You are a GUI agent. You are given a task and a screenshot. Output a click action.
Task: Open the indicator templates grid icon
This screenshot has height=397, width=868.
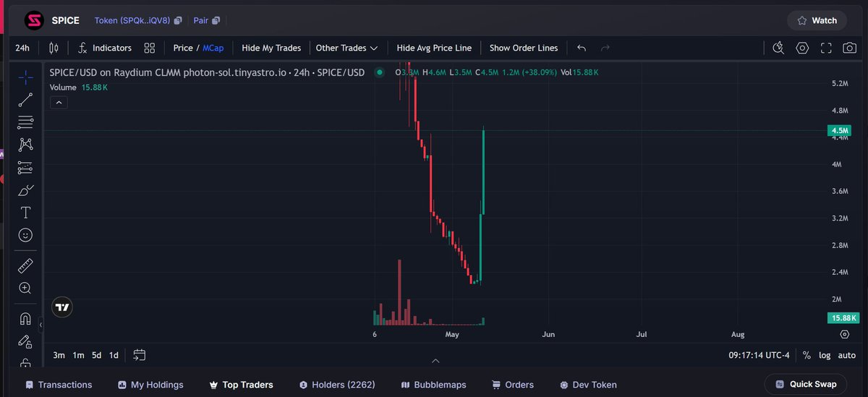[x=150, y=48]
